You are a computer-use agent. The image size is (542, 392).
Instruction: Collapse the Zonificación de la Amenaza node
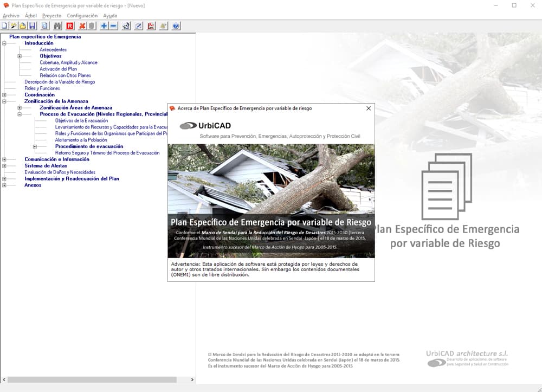4,101
